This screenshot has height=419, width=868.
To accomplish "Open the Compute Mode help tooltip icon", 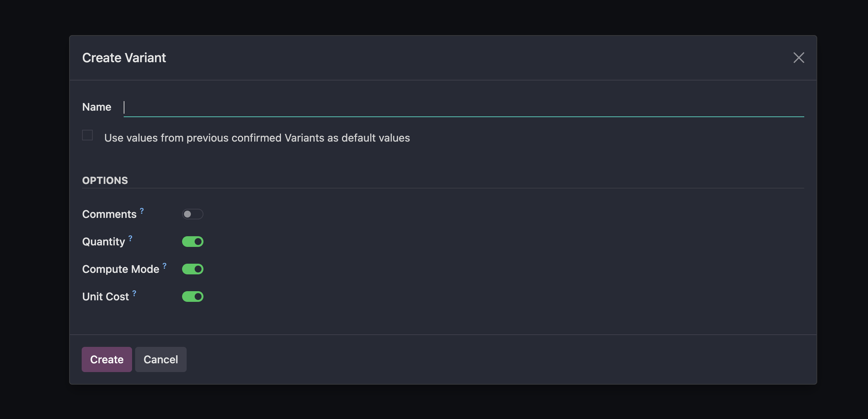I will pos(165,266).
